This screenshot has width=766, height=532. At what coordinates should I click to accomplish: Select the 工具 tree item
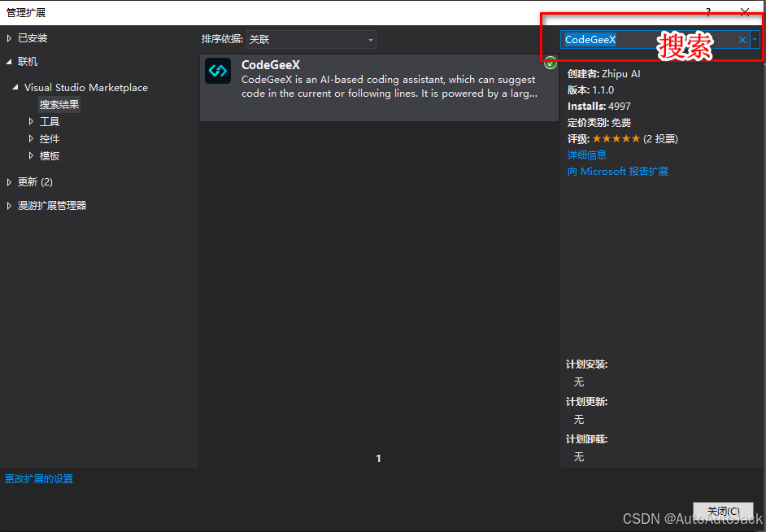pos(50,122)
